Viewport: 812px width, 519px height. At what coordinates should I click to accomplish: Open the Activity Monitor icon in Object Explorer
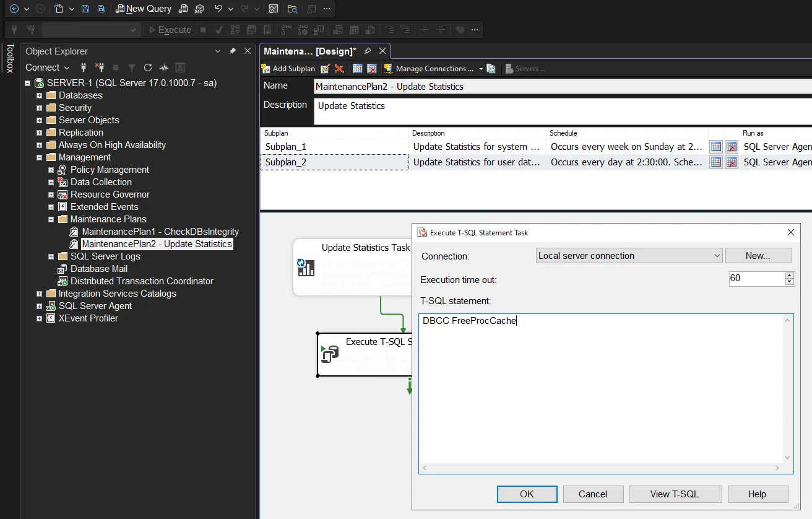[x=164, y=68]
